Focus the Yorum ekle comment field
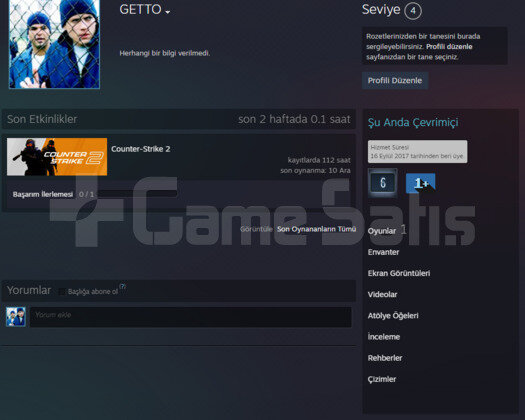The width and height of the screenshot is (525, 420). click(191, 317)
